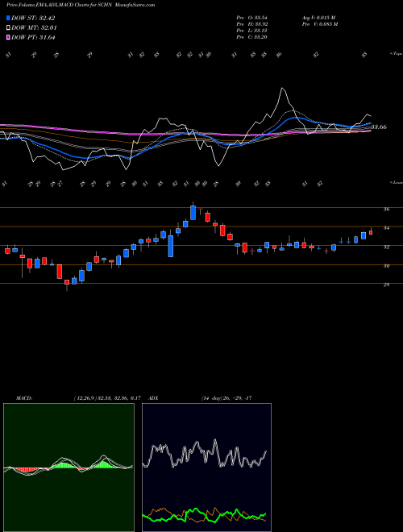Click the 'Pre C: 33.20' value
This screenshot has height=532, width=403.
pyautogui.click(x=252, y=37)
